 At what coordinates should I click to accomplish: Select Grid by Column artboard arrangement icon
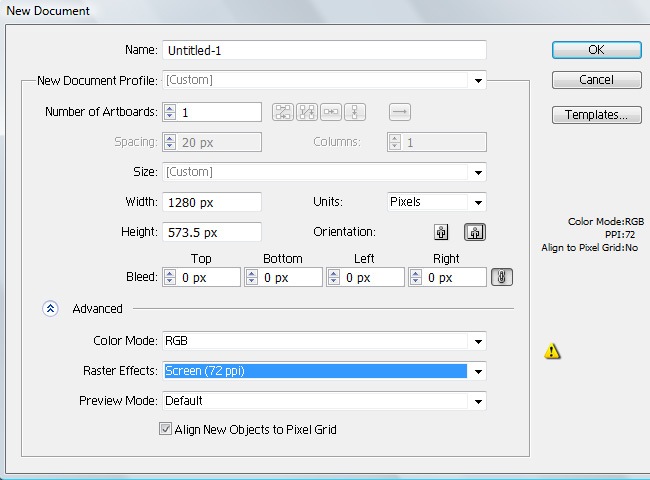click(307, 112)
